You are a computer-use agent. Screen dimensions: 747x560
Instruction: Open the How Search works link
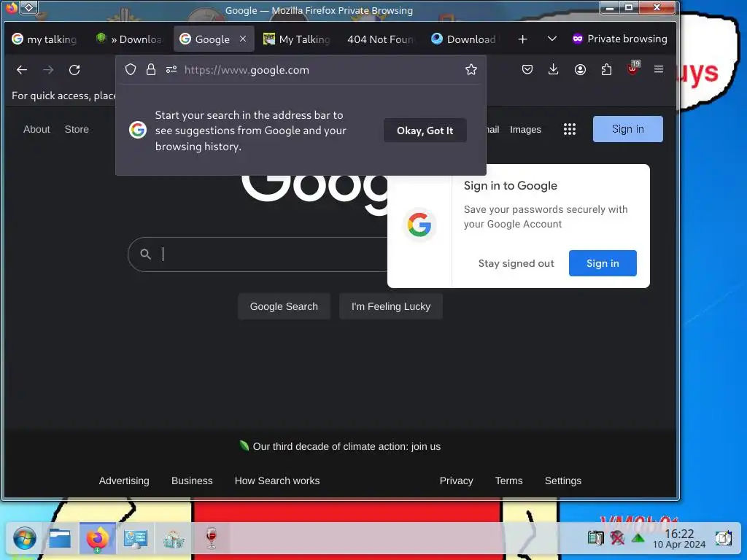tap(277, 481)
